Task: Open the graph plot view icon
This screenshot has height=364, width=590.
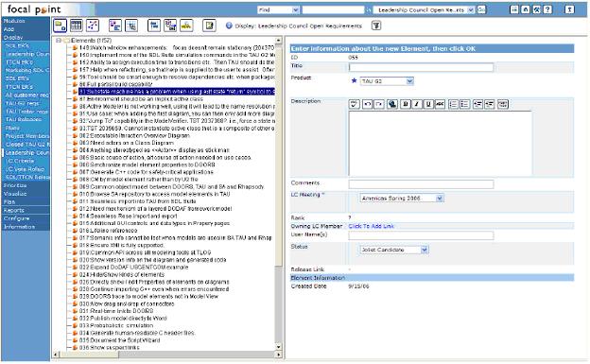Action: pos(93,26)
